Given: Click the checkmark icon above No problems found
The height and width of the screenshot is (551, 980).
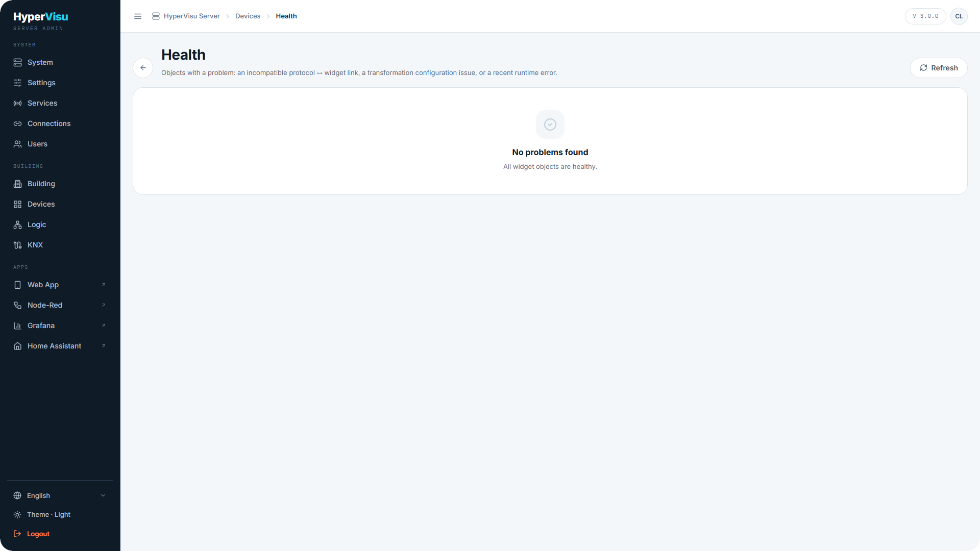Looking at the screenshot, I should point(550,124).
